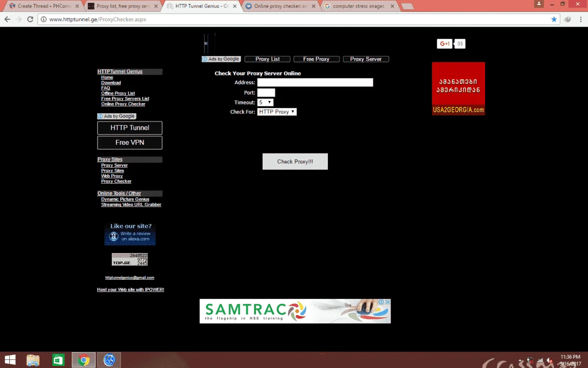This screenshot has height=368, width=588.
Task: Click the blue round app icon on taskbar
Action: (x=109, y=360)
